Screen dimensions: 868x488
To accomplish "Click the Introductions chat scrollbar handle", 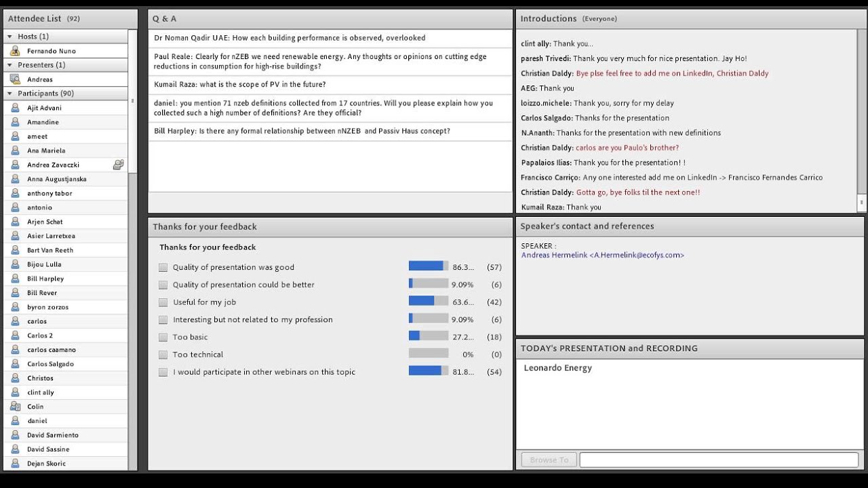I will [x=861, y=202].
